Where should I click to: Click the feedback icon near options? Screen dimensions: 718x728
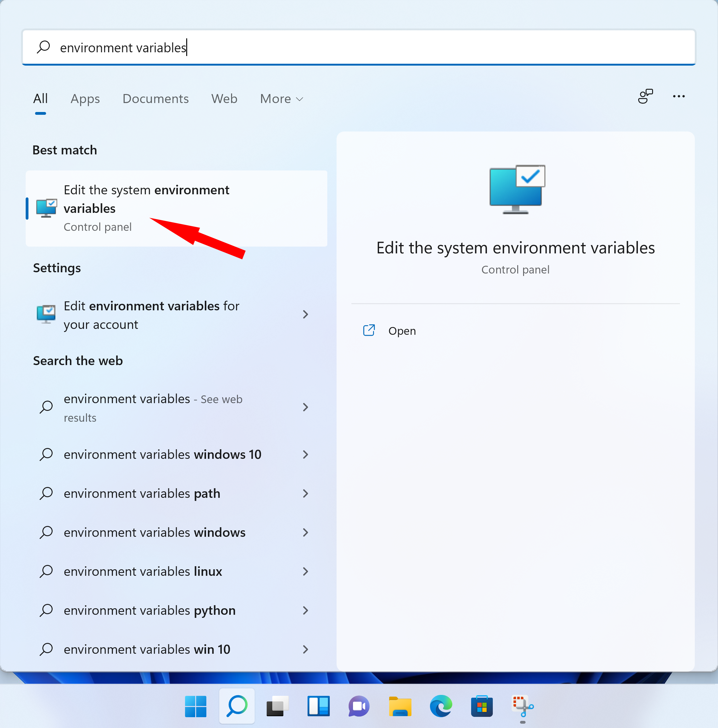tap(645, 97)
